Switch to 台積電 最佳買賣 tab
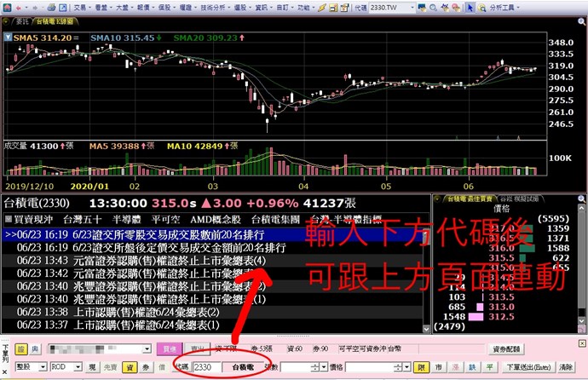 point(470,199)
